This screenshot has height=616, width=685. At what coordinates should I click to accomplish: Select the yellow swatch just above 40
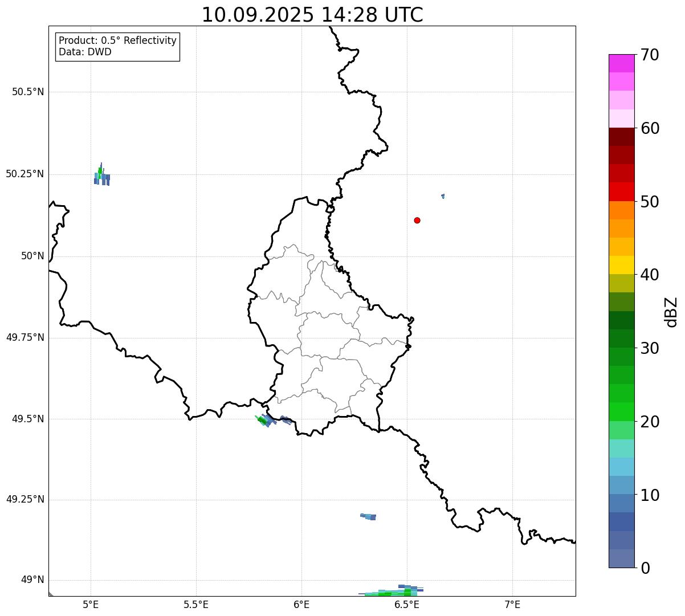[621, 265]
